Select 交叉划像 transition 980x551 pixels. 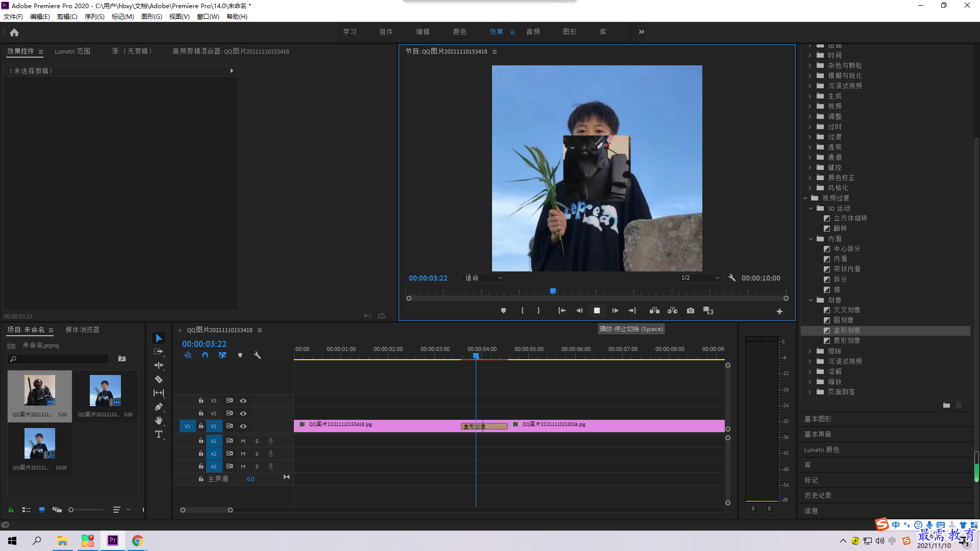click(847, 310)
